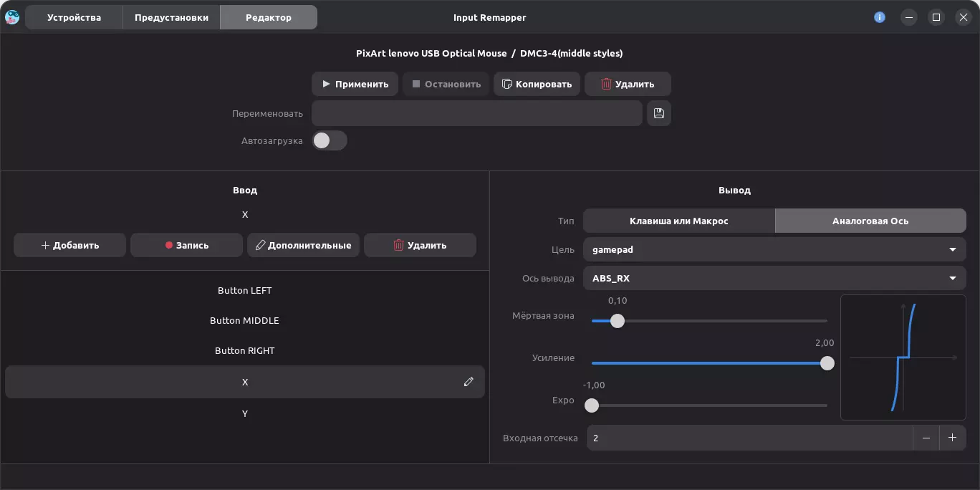
Task: Click the Input Remapper app icon in the top-left
Action: (12, 17)
